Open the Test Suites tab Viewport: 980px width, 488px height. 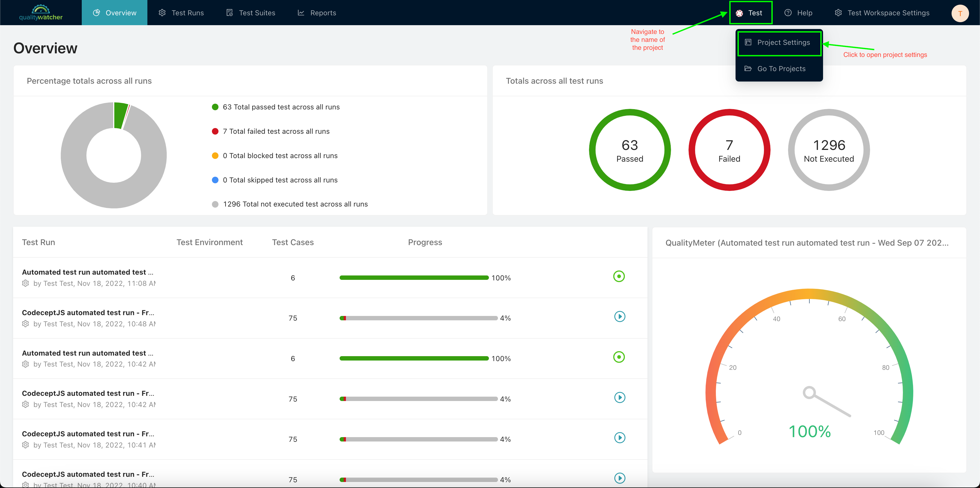click(251, 13)
